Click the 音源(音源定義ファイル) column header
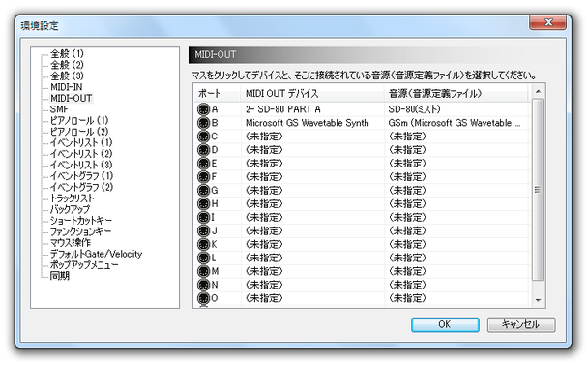 [x=456, y=93]
